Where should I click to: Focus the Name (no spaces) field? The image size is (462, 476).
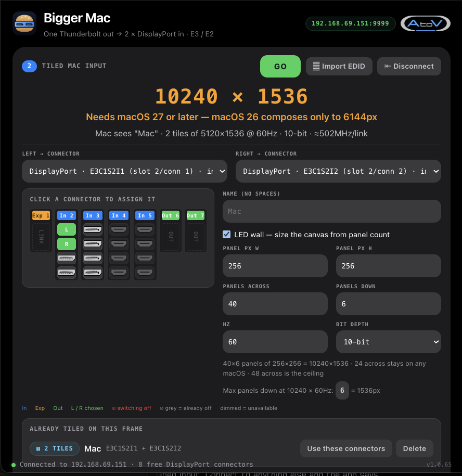(x=332, y=211)
